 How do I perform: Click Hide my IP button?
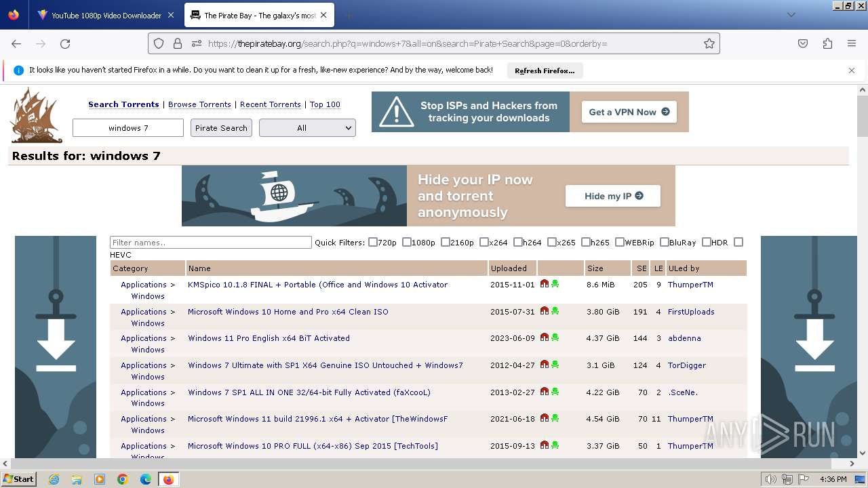[x=613, y=196]
